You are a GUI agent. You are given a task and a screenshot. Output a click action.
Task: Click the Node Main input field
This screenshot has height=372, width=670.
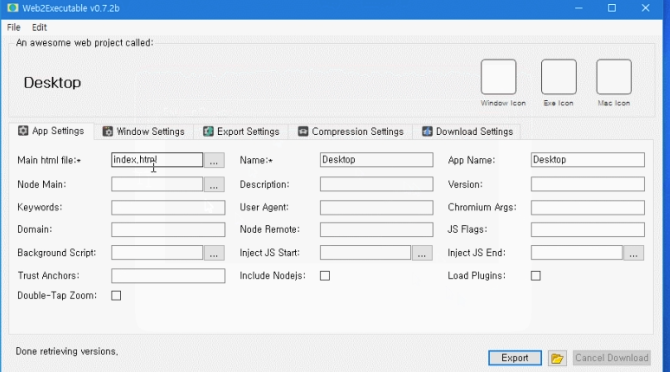click(157, 184)
